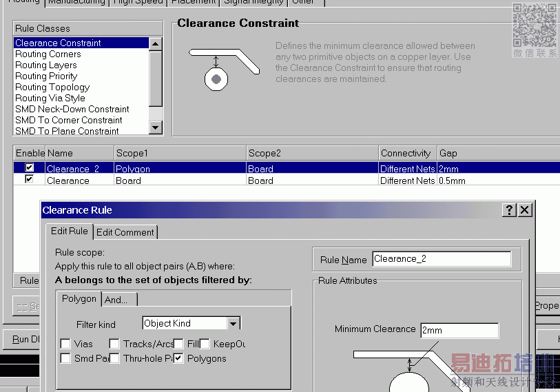Viewport: 560px width, 392px height.
Task: Enable the Thru-hole Pad checkbox
Action: 114,358
